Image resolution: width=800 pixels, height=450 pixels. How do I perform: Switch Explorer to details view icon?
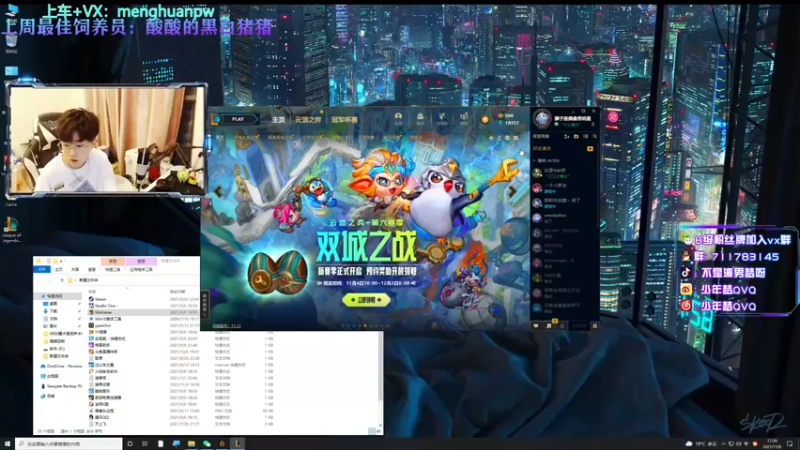pyautogui.click(x=371, y=431)
